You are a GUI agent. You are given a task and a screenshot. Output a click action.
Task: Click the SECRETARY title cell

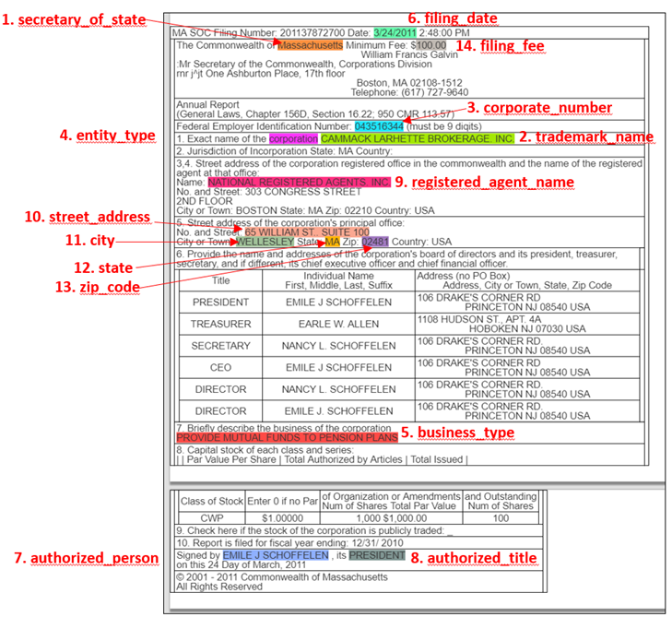(220, 346)
